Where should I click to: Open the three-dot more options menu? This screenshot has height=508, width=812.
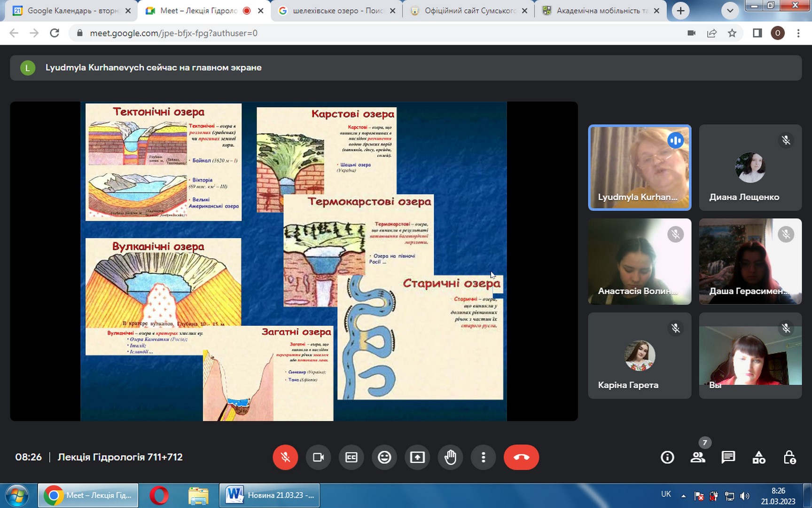pos(483,457)
